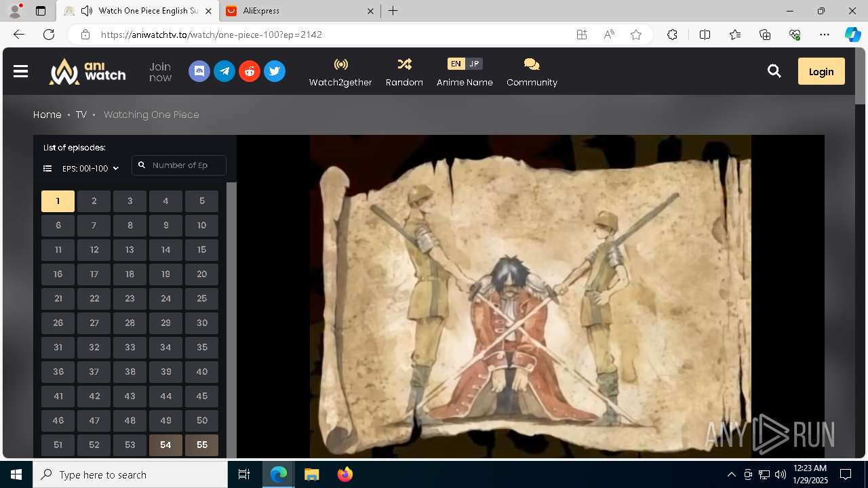Viewport: 868px width, 488px height.
Task: Click the address bar URL
Action: 212,35
